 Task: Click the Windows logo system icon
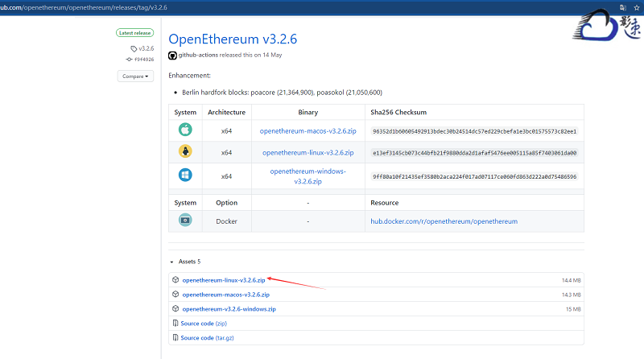[185, 175]
